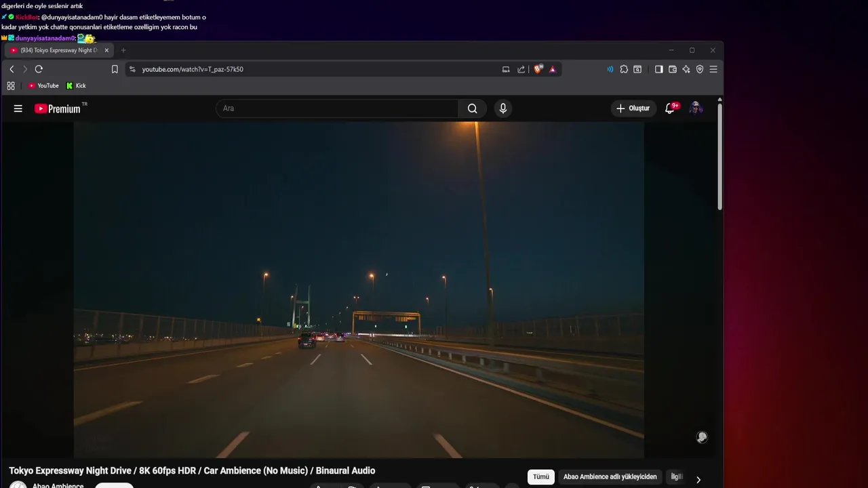Open the Kick bookmark

[76, 86]
